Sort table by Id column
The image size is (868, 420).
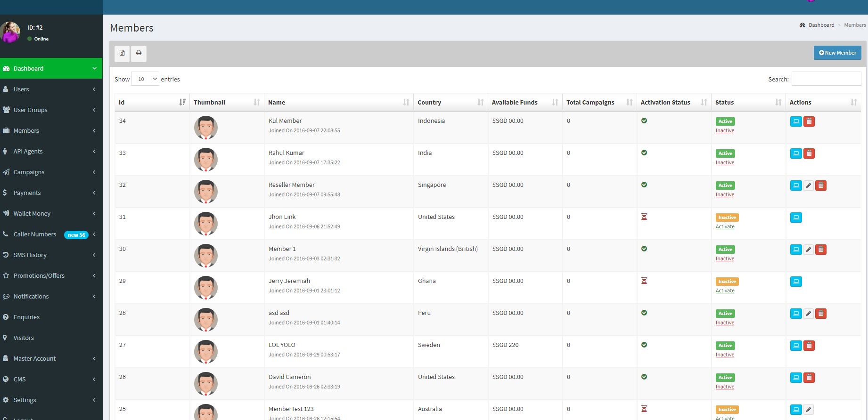click(152, 102)
